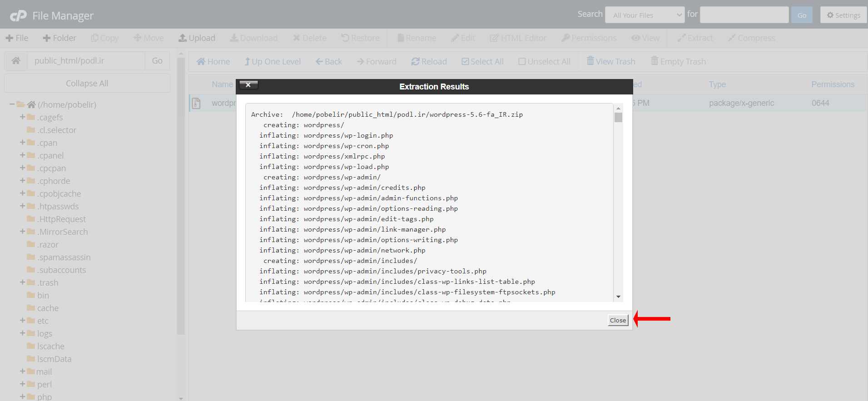
Task: Sort by Name column header
Action: click(222, 84)
